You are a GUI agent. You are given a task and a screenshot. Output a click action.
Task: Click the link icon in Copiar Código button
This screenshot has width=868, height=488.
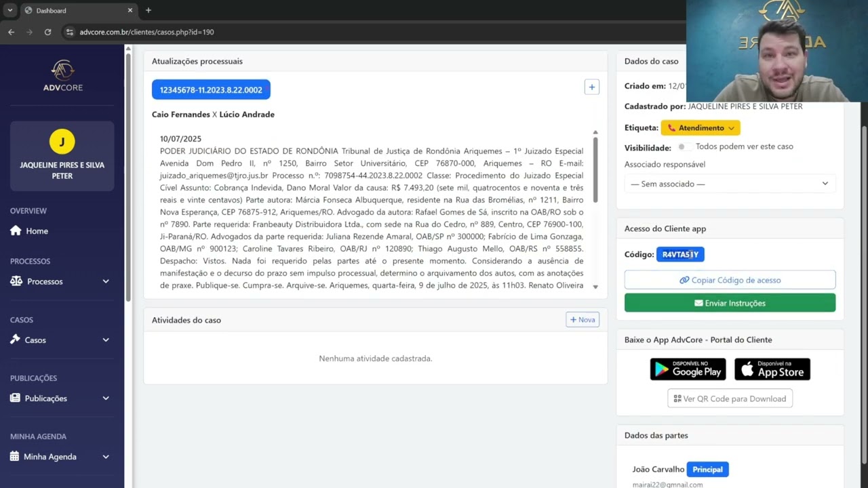[684, 280]
